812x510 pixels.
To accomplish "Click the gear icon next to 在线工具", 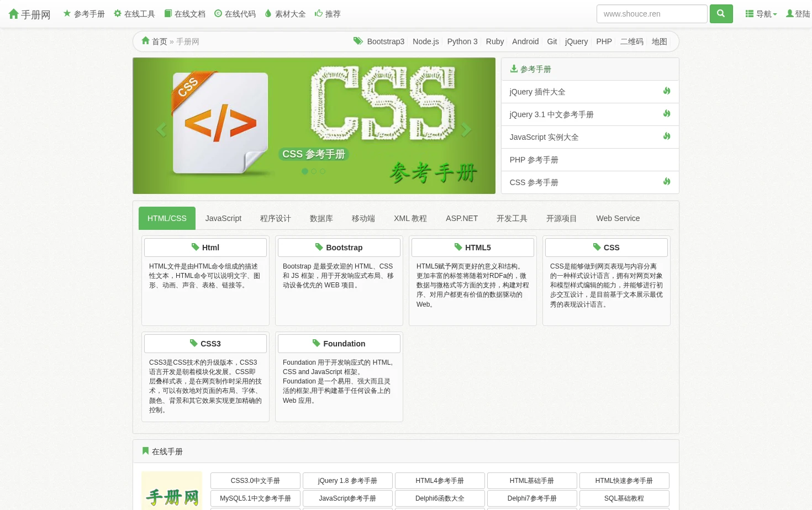I will [118, 13].
